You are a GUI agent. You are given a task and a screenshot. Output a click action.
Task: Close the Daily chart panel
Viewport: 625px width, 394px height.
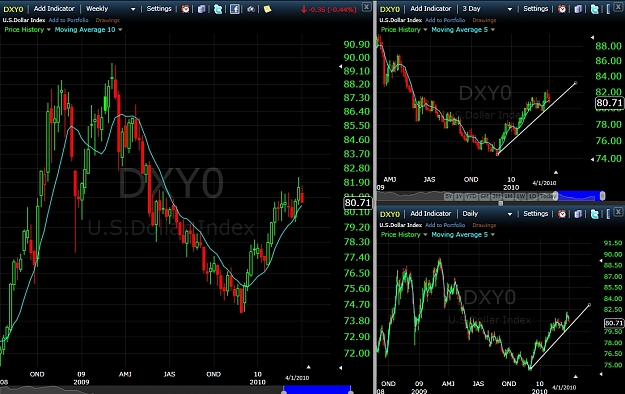coord(619,212)
